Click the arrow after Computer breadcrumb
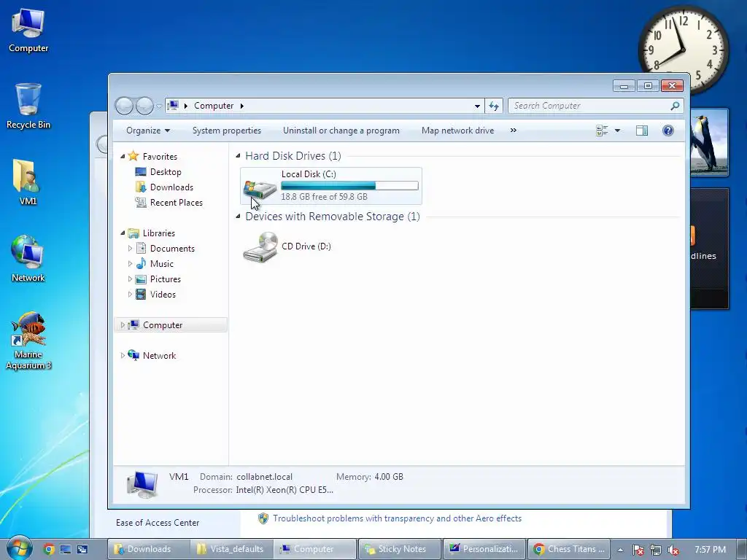 tap(242, 106)
